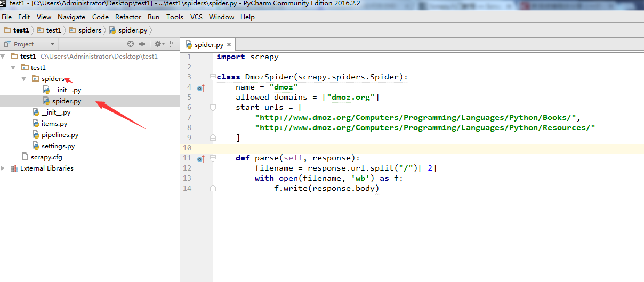Fold the DmozSpider class at line 3
The width and height of the screenshot is (644, 282).
pyautogui.click(x=213, y=77)
